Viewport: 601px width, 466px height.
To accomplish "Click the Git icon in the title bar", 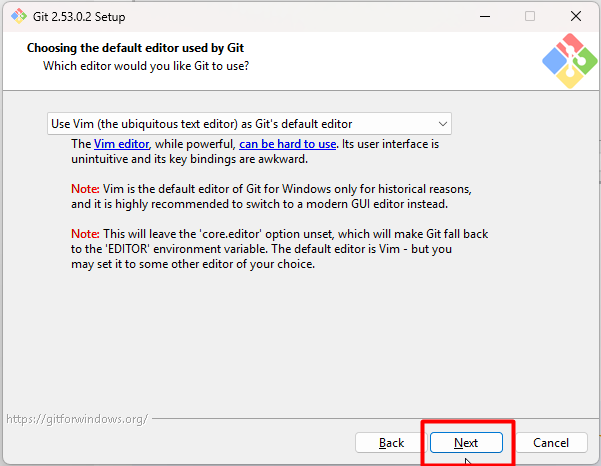I will coord(18,16).
